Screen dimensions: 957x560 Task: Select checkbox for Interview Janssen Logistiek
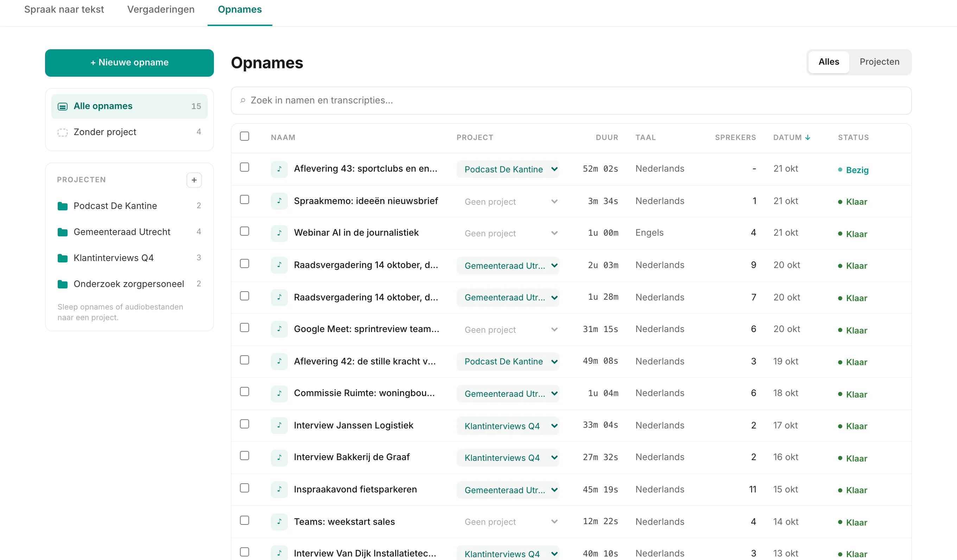coord(245,424)
